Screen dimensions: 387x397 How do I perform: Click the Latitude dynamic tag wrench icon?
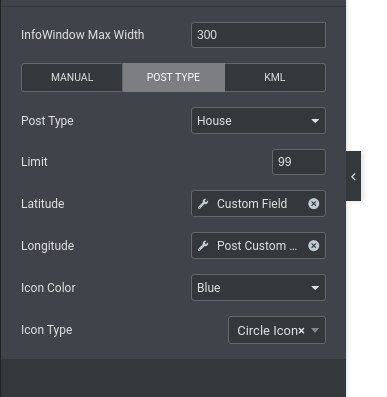203,204
